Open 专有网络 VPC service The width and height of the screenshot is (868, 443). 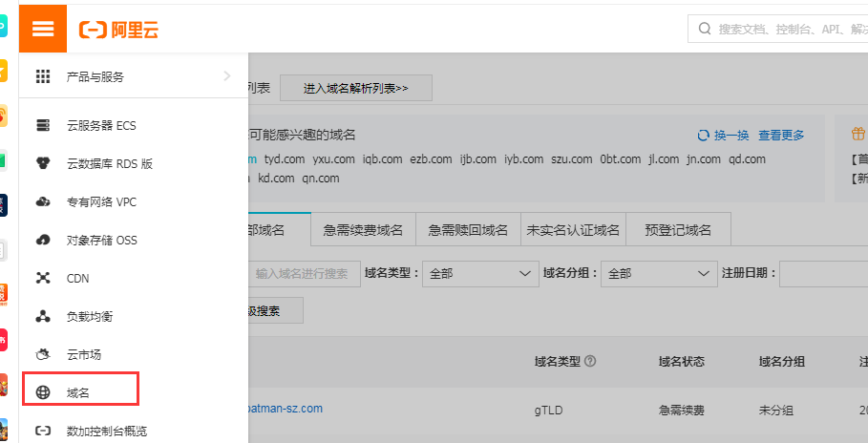[101, 201]
